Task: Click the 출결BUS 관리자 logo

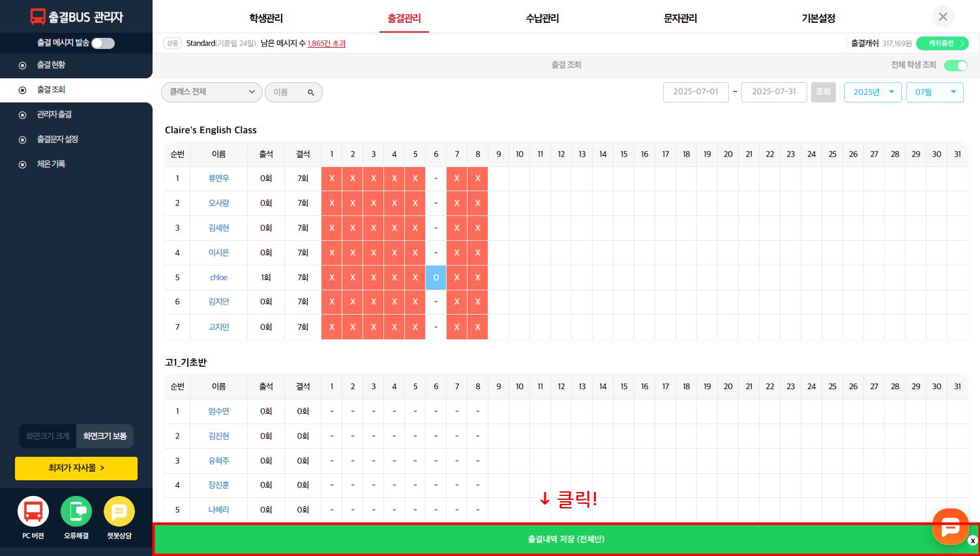Action: click(76, 17)
